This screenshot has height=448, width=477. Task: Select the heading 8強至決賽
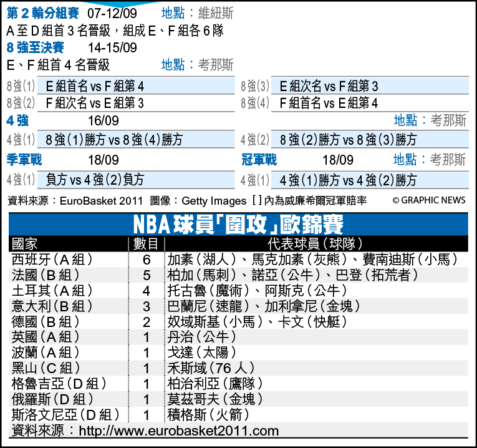[36, 47]
